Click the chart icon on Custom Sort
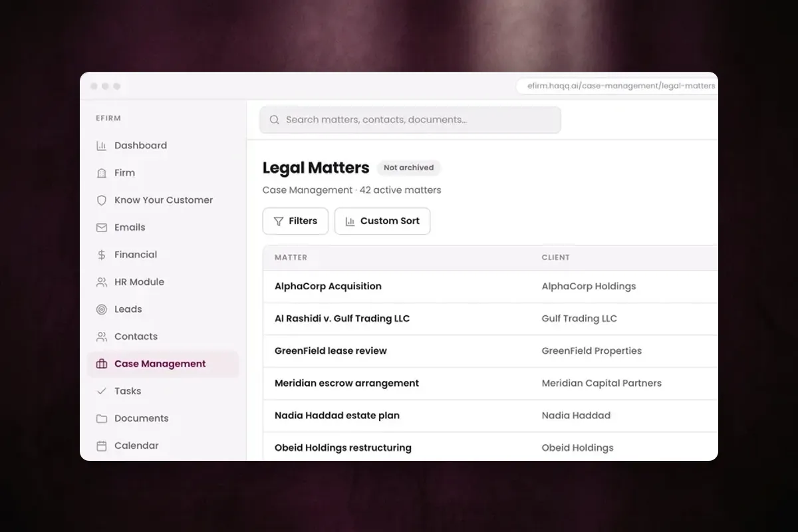This screenshot has width=798, height=532. pos(350,221)
